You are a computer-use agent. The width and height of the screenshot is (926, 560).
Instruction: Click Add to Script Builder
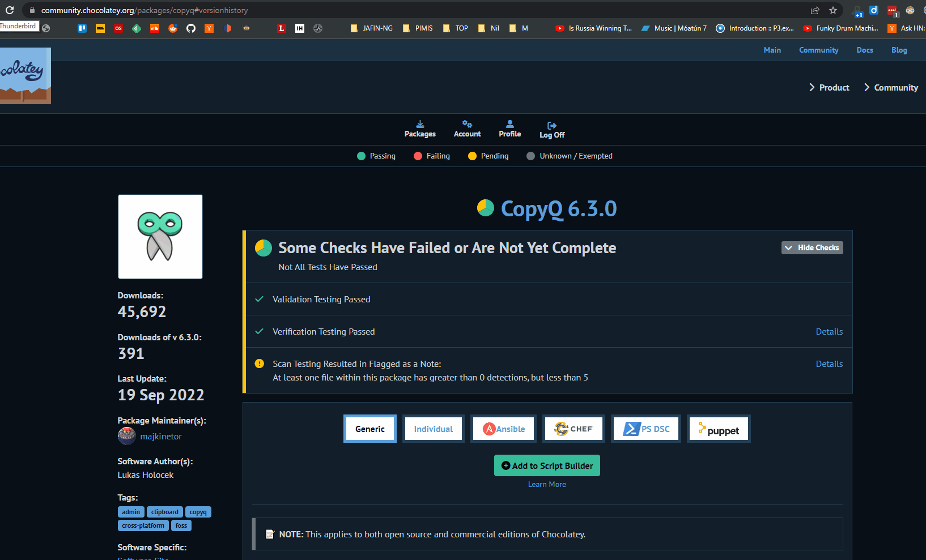pos(547,465)
